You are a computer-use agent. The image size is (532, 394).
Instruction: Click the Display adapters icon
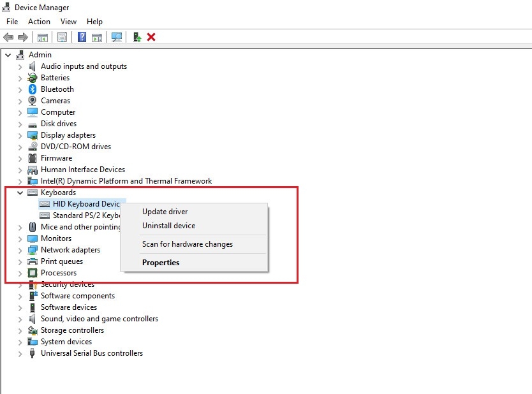tap(33, 135)
